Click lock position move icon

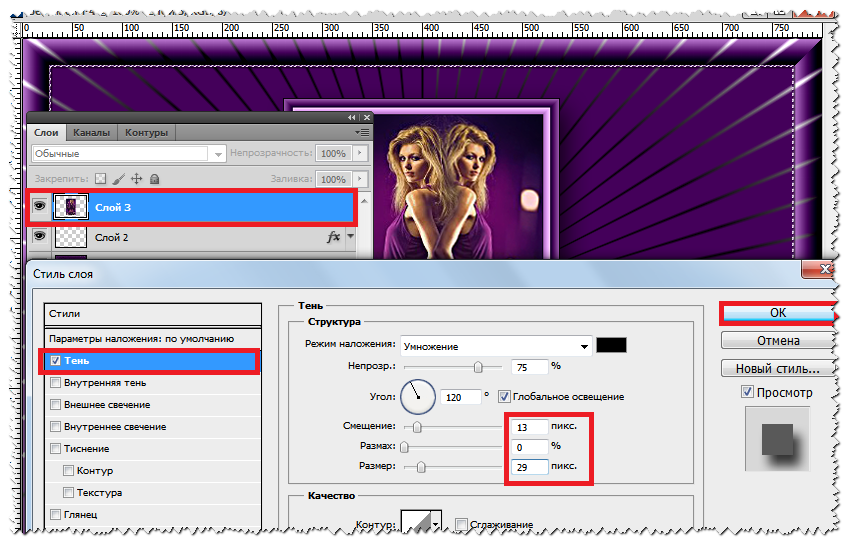pyautogui.click(x=136, y=179)
